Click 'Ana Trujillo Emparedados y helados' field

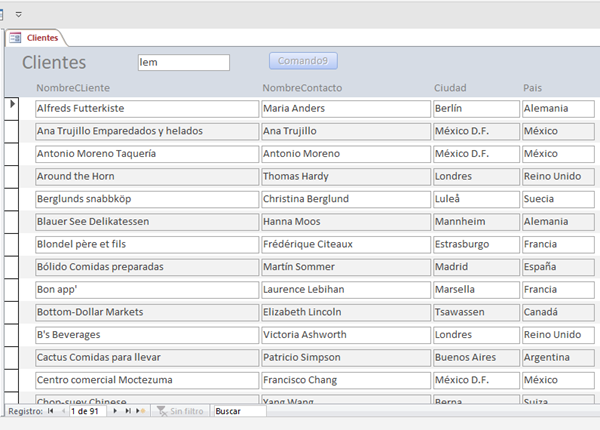(147, 131)
